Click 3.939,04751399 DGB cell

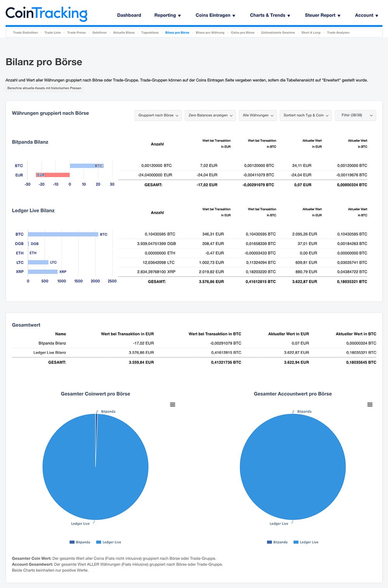156,244
